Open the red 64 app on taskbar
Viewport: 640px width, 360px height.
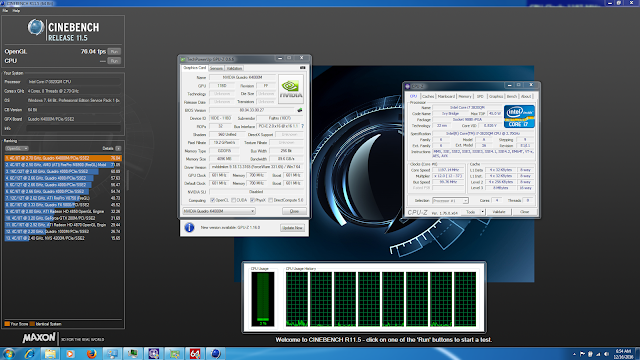coord(195,354)
